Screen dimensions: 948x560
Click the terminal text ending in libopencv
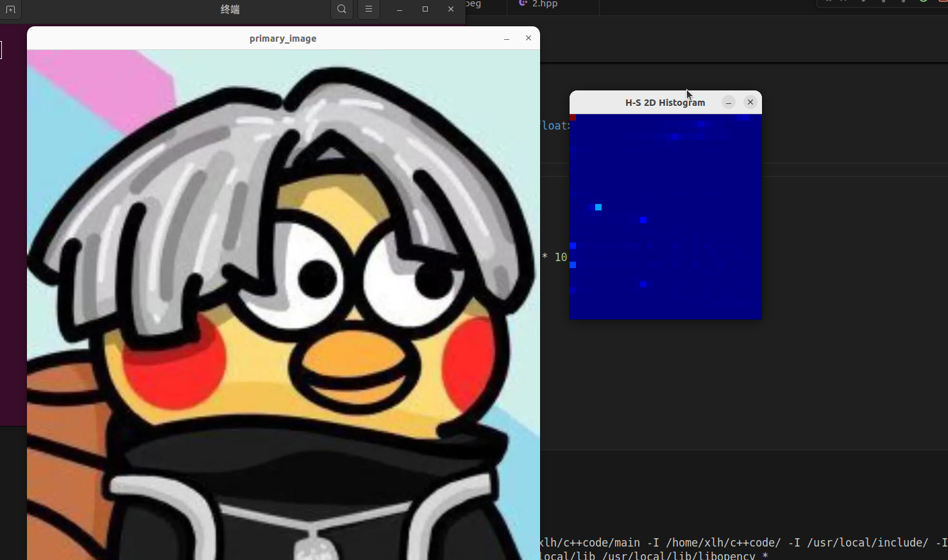coord(654,556)
